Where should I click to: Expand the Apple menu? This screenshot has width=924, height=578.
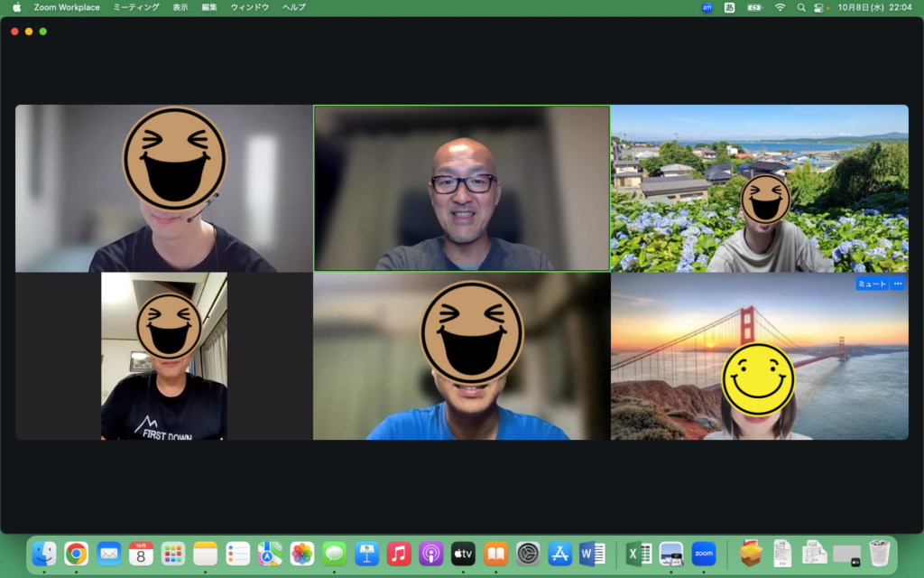coord(16,7)
